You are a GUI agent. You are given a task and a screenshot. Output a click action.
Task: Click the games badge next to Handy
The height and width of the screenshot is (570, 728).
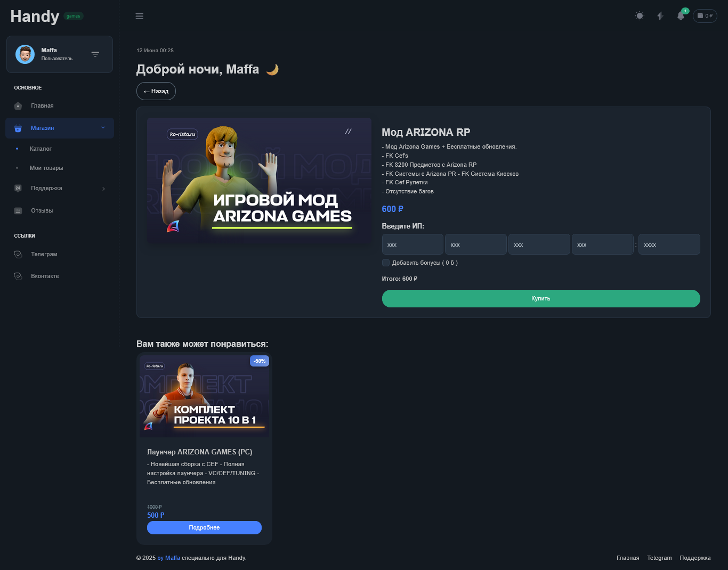click(x=74, y=16)
